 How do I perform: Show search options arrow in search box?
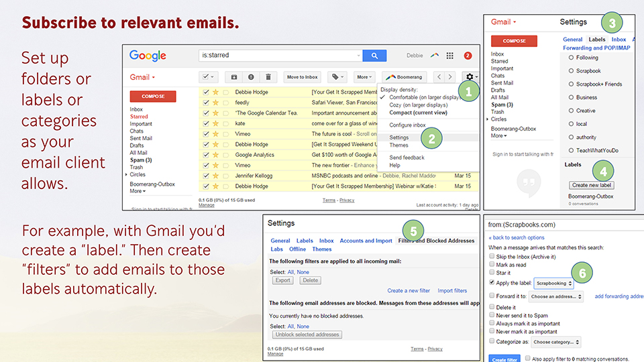point(358,56)
